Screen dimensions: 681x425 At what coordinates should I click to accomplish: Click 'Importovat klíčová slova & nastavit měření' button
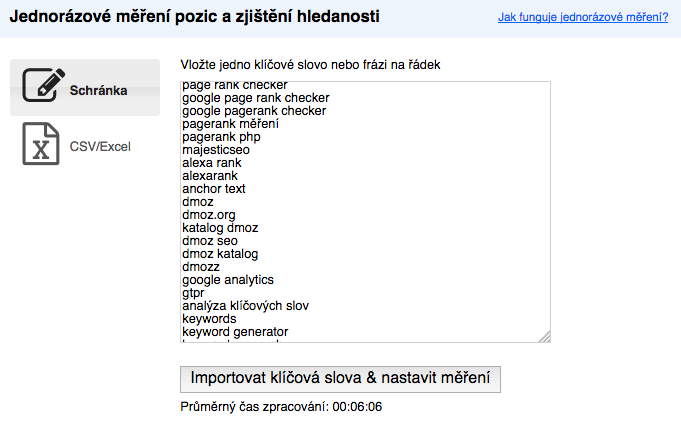tap(340, 379)
